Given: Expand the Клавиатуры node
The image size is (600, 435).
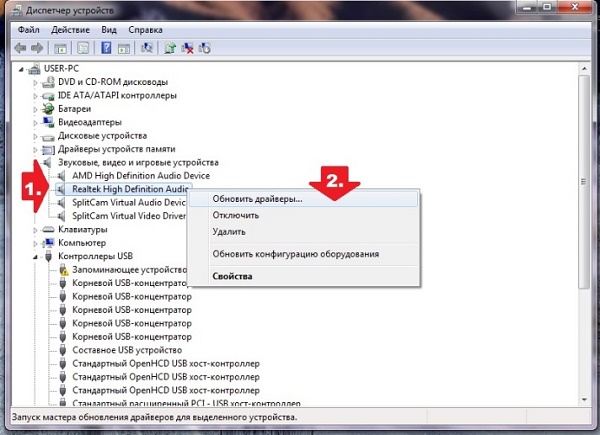Looking at the screenshot, I should point(36,229).
